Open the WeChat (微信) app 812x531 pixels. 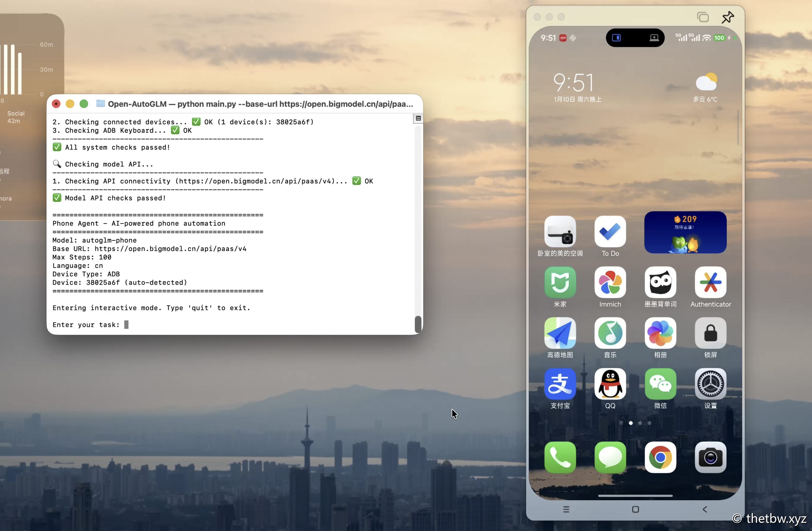[660, 384]
